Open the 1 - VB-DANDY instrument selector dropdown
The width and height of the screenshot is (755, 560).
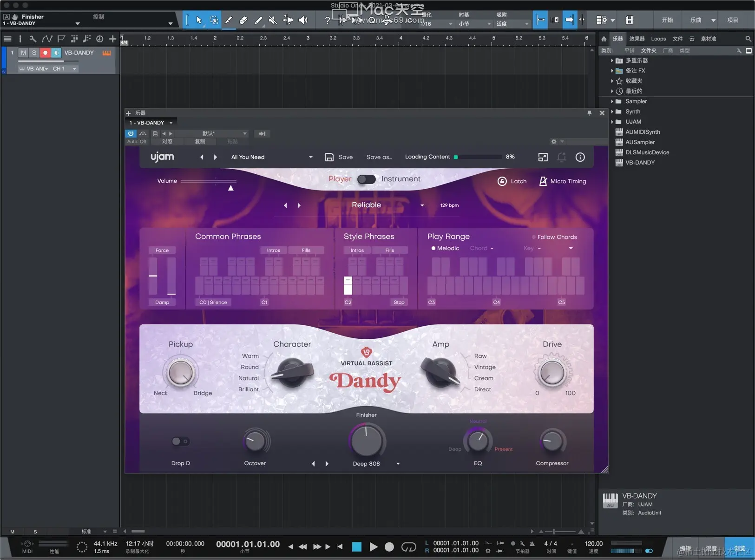coord(151,123)
